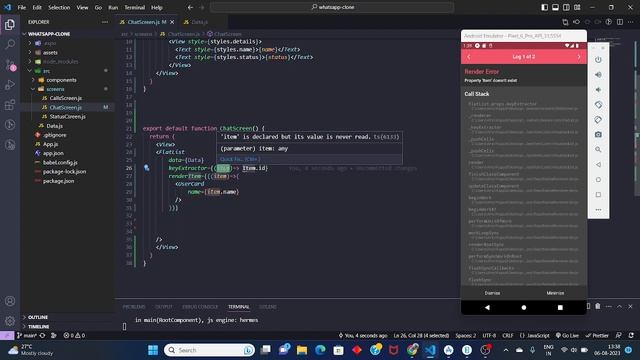Tap the Android recents button in navigation bar

pos(560,307)
